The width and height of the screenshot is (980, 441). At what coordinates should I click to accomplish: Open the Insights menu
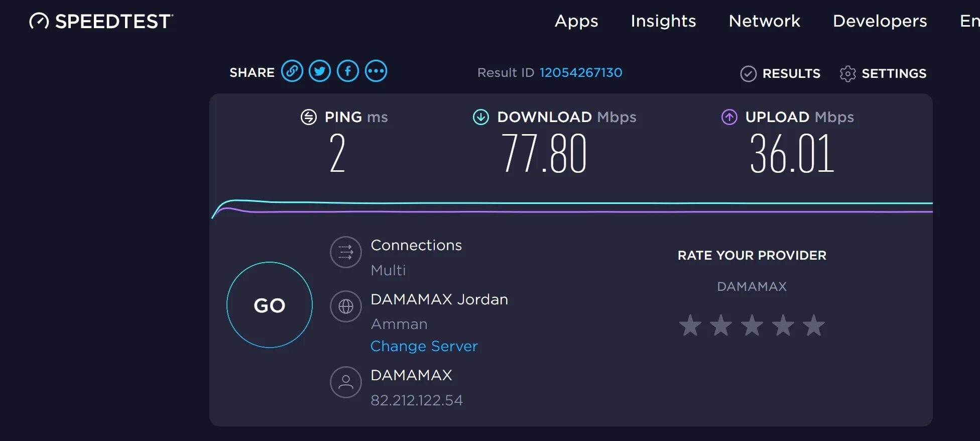663,21
